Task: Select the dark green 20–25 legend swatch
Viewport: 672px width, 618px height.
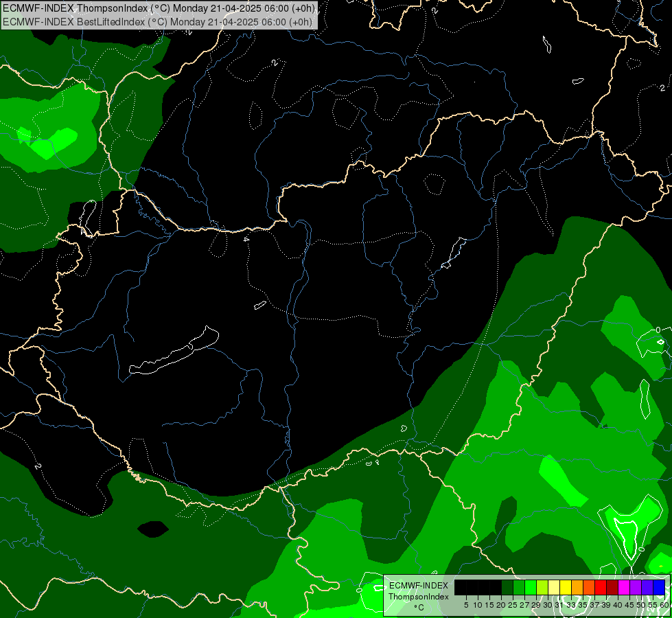Action: tap(507, 587)
